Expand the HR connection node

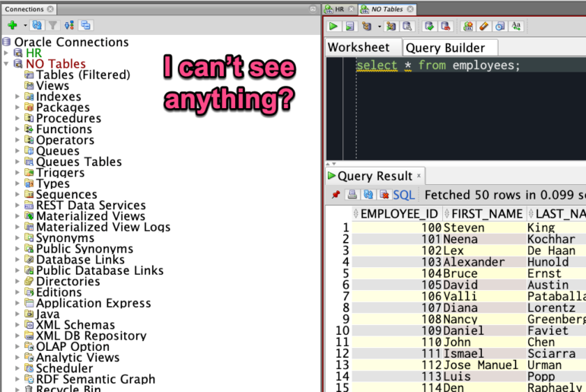pyautogui.click(x=6, y=53)
